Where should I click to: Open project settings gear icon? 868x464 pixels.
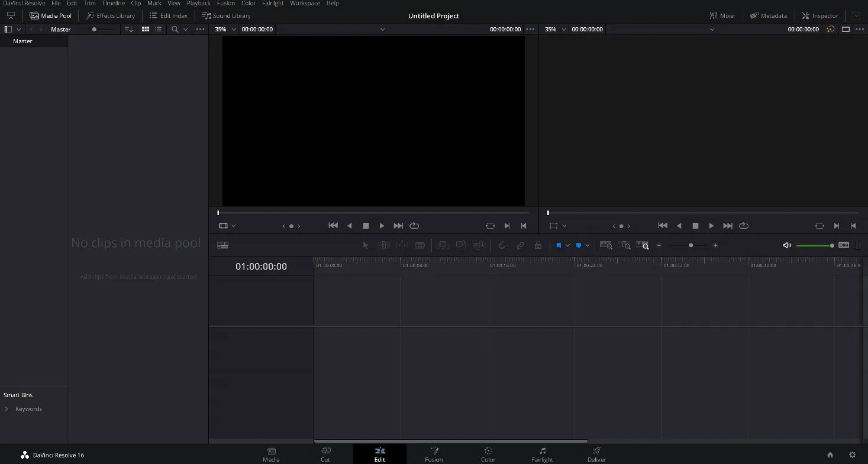[x=852, y=455]
